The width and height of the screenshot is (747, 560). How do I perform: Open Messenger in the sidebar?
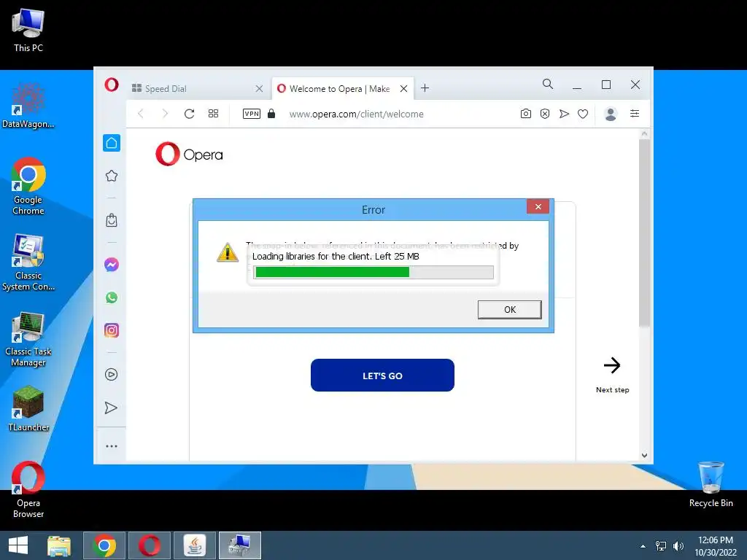tap(112, 264)
